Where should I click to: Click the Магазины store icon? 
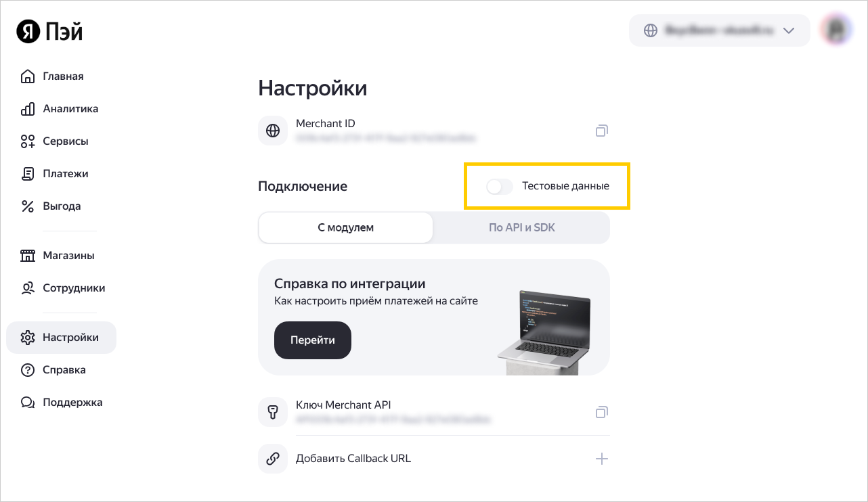pos(28,256)
